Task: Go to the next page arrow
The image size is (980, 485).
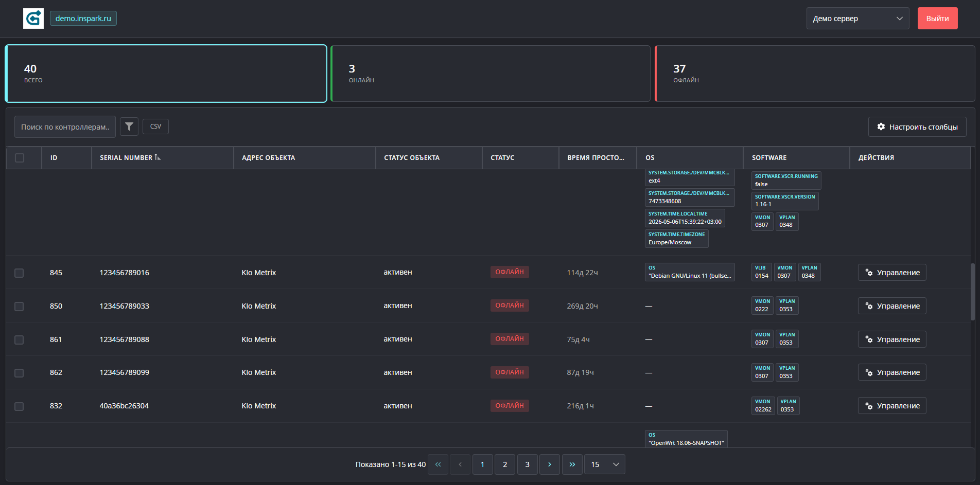Action: coord(550,464)
